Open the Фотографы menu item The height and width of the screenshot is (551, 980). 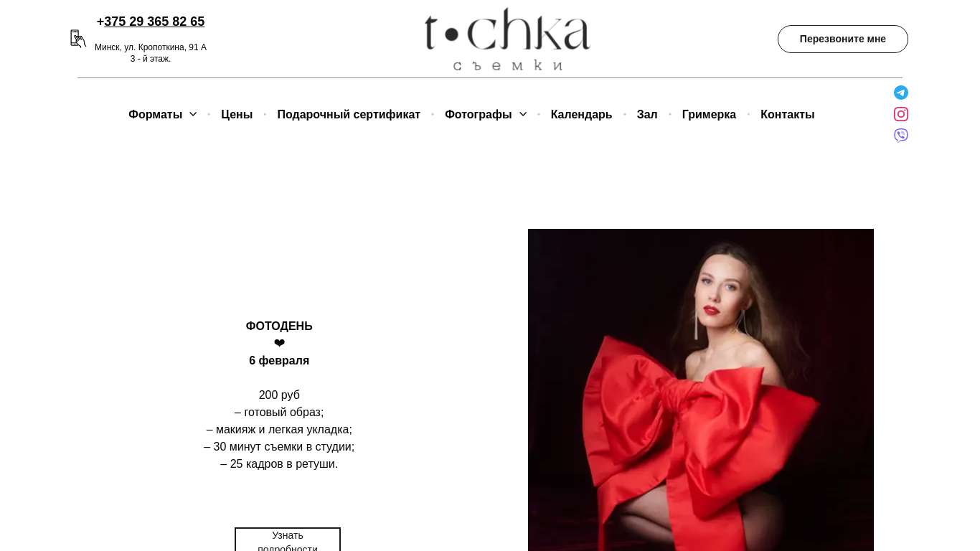click(x=479, y=115)
